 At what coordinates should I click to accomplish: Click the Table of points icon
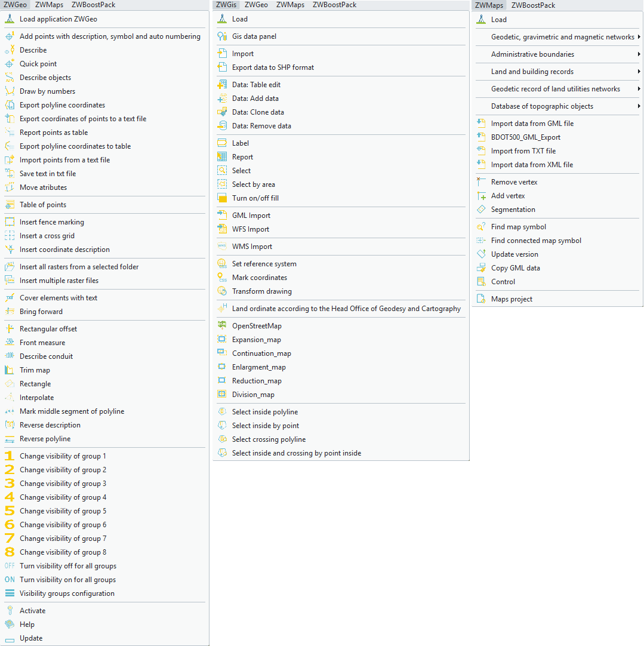tap(10, 205)
